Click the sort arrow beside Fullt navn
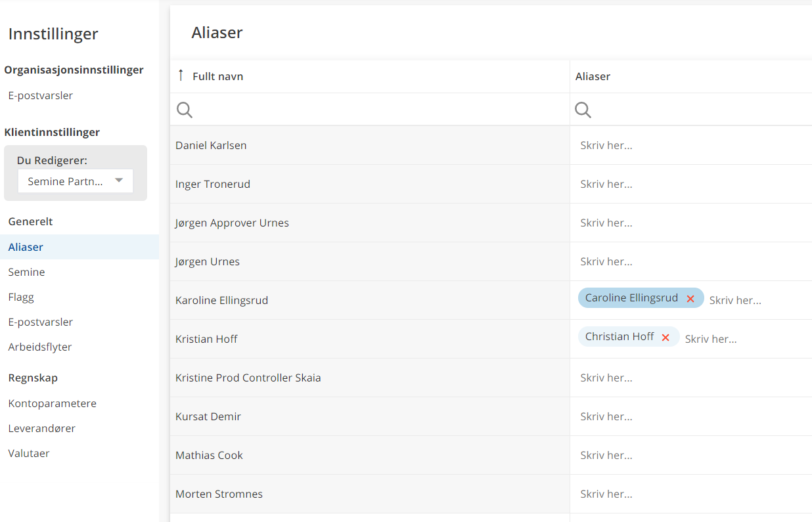This screenshot has width=812, height=522. coord(181,76)
